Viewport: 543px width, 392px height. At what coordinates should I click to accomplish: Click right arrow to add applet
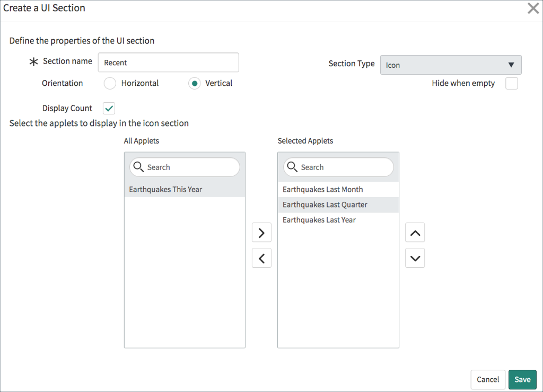point(261,232)
